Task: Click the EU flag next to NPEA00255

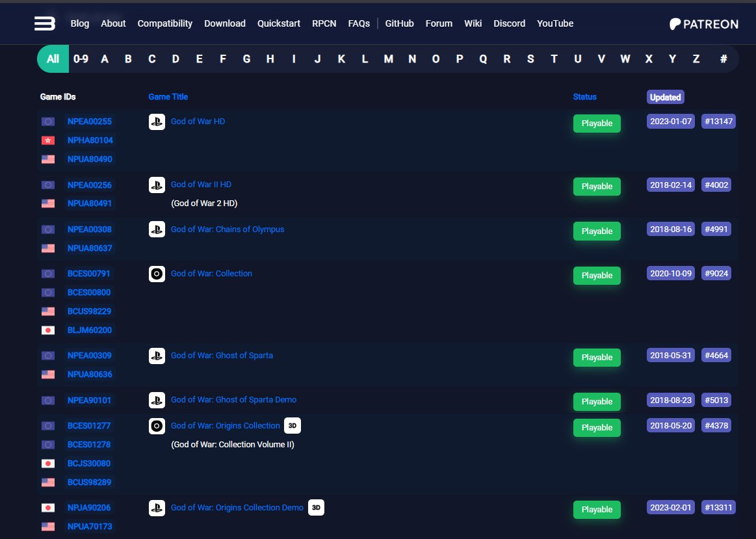Action: point(47,122)
